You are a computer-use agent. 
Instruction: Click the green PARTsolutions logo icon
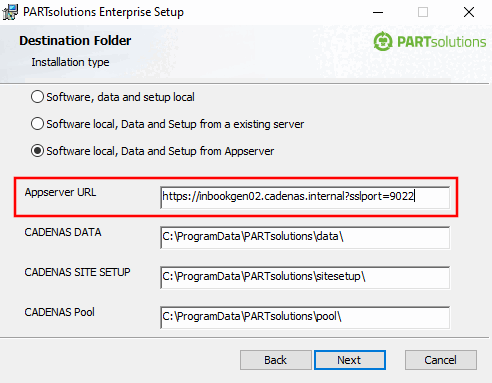tap(383, 41)
